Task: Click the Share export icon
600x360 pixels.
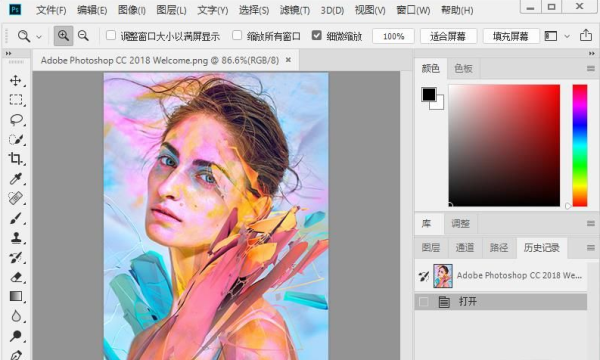Action: click(x=586, y=36)
